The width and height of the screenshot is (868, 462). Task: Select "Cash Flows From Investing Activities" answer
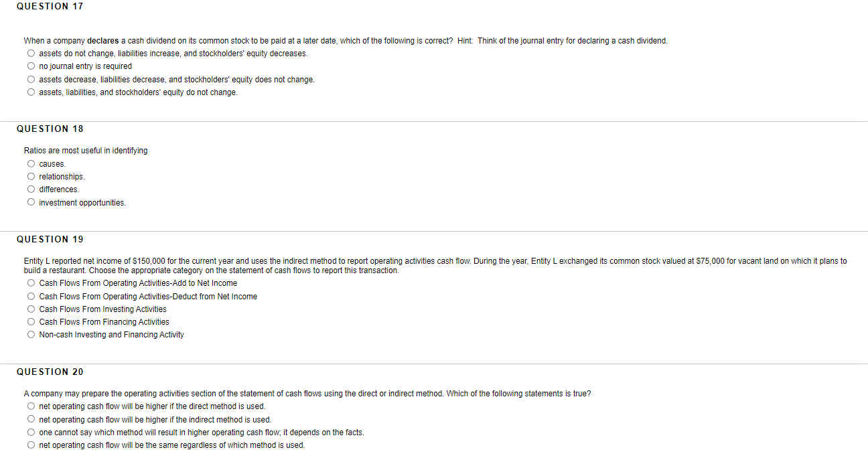coord(31,309)
